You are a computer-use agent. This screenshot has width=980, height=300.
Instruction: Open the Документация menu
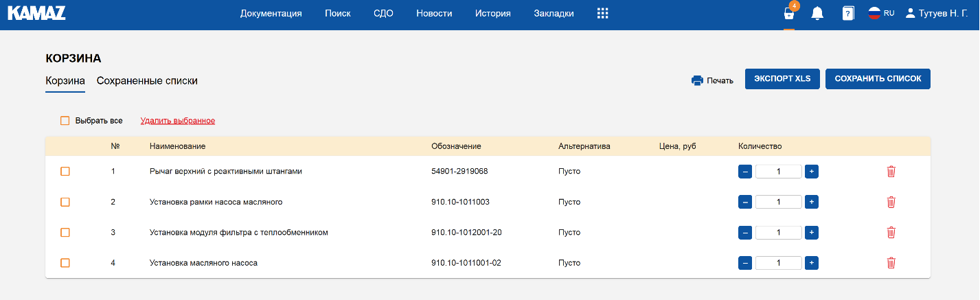[271, 13]
